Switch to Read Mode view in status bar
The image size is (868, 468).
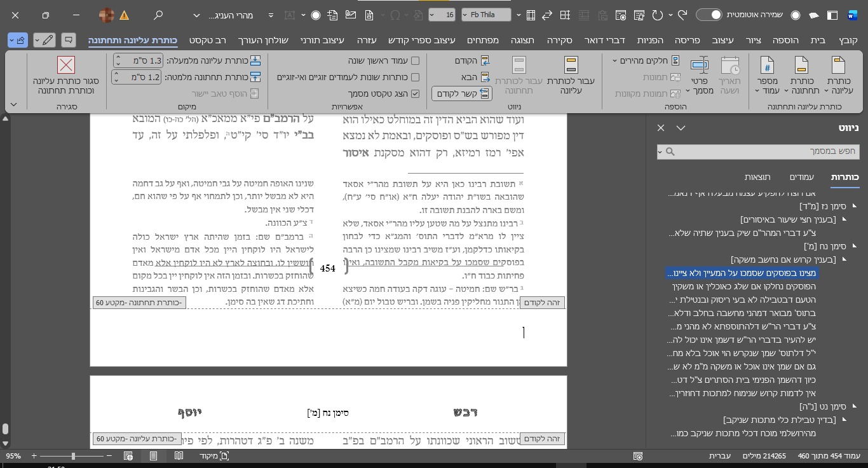click(179, 456)
